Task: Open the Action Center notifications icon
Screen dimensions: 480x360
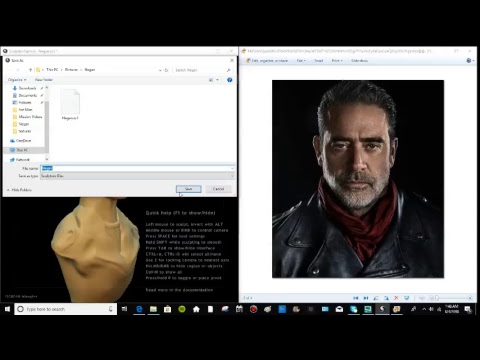Action: 468,309
